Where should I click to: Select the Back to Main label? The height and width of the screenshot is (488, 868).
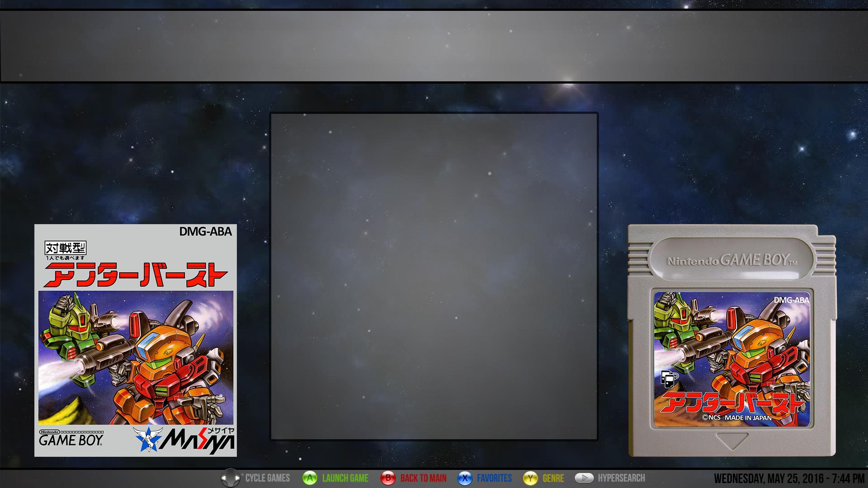point(423,478)
